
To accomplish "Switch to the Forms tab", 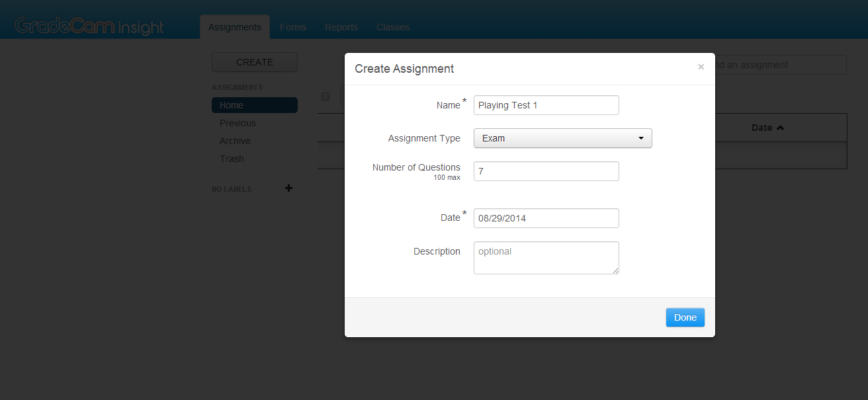I will 293,27.
